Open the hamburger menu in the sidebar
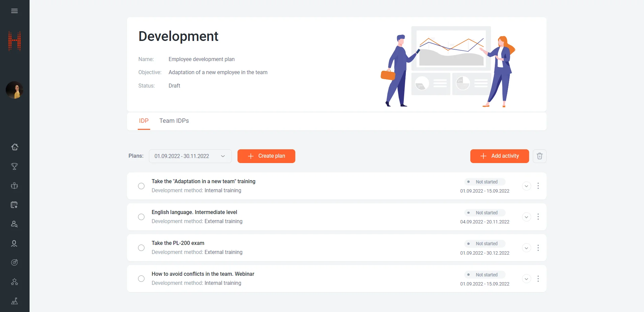The image size is (644, 312). click(x=14, y=11)
